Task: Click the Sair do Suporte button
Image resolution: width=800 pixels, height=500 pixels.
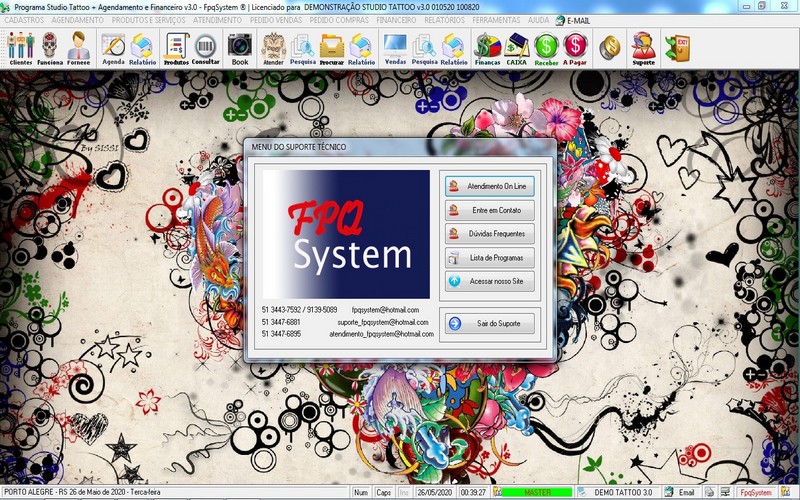Action: [490, 323]
